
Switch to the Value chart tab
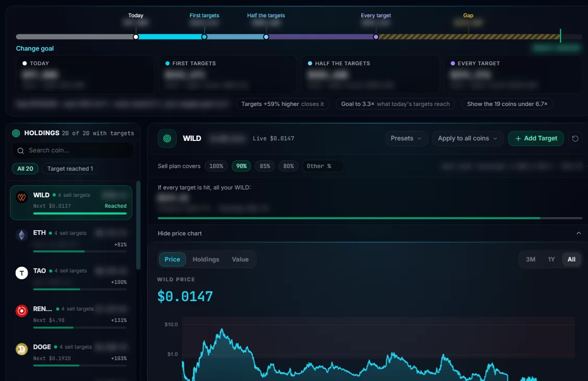[x=240, y=259]
